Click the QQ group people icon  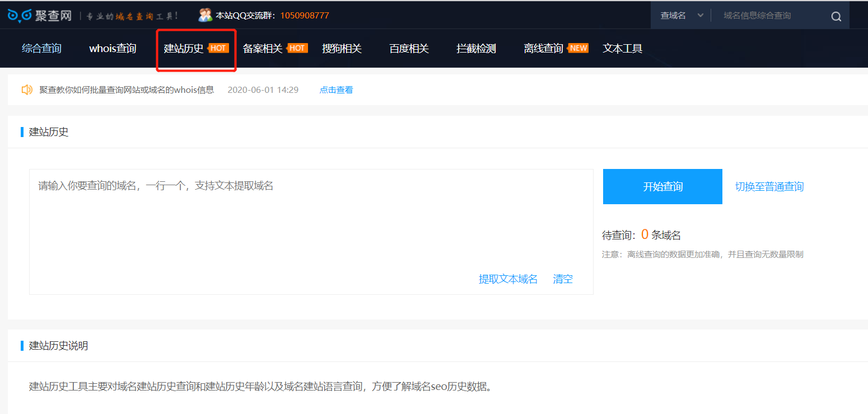[204, 14]
